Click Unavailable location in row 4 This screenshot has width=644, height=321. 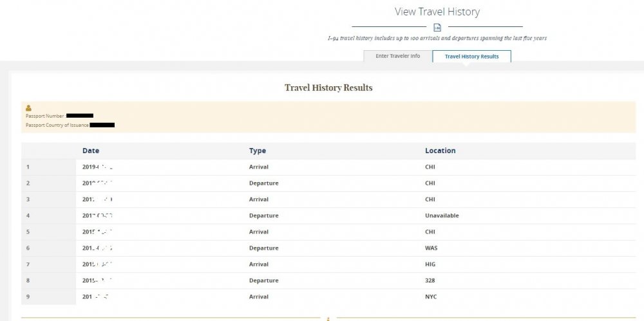442,216
